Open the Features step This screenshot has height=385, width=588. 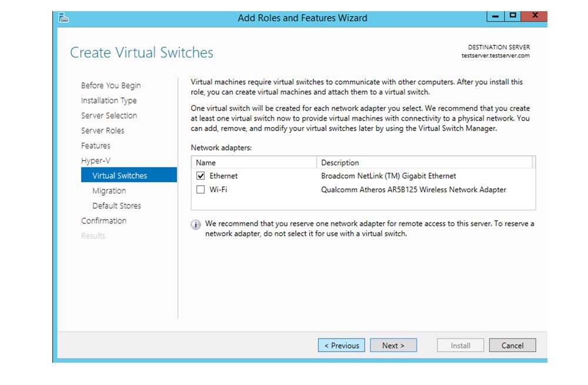point(96,145)
